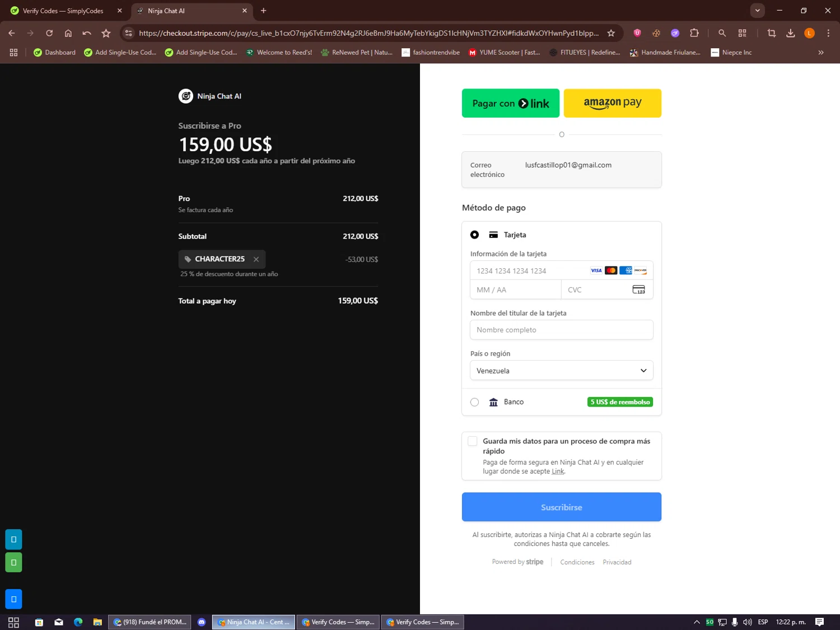
Task: Click the MM / AA expiry field
Action: point(516,290)
